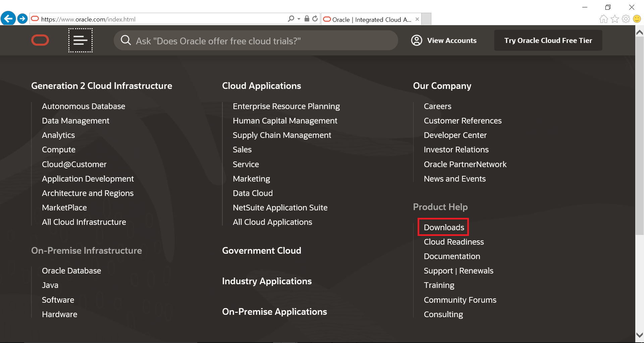This screenshot has width=644, height=343.
Task: Open Hardware link
Action: click(60, 314)
